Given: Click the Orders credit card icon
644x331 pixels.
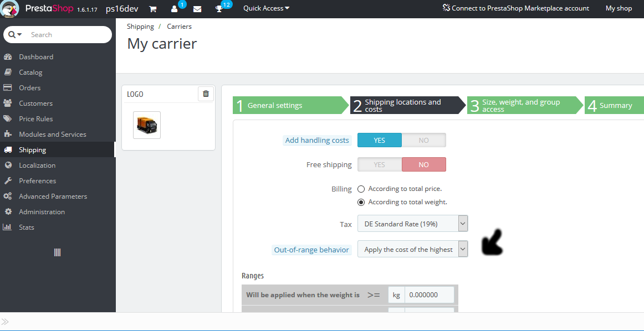Looking at the screenshot, I should coord(7,88).
